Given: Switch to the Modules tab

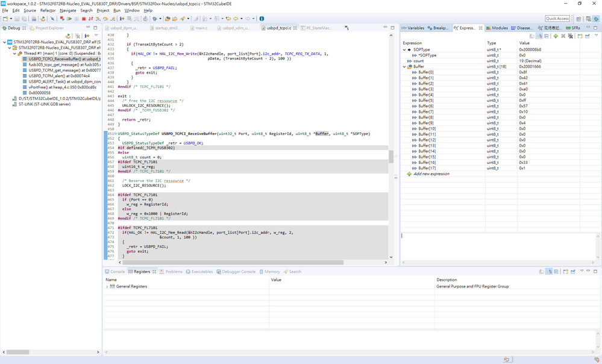Looking at the screenshot, I should click(497, 28).
